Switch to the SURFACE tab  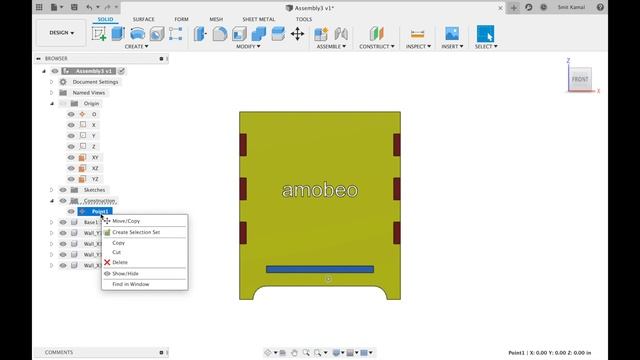tap(144, 19)
